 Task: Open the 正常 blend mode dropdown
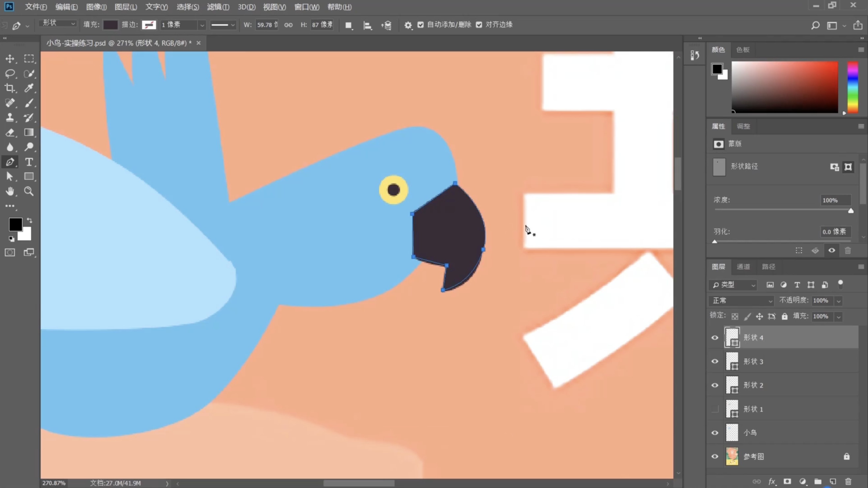(742, 300)
